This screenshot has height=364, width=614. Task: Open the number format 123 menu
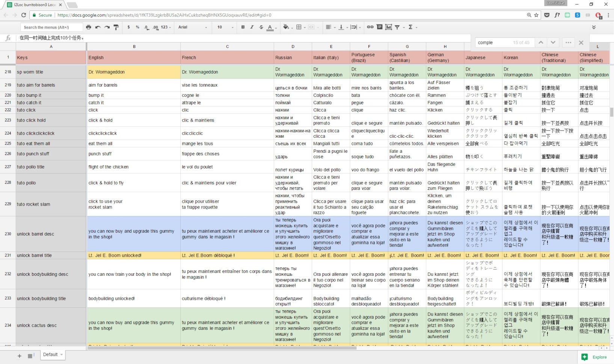coord(164,27)
